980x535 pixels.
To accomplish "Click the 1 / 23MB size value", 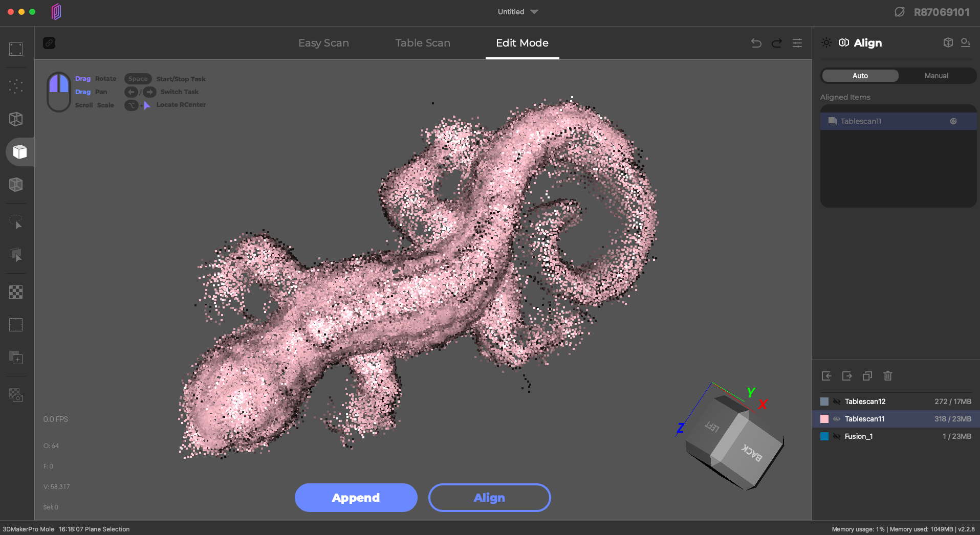I will tap(957, 436).
